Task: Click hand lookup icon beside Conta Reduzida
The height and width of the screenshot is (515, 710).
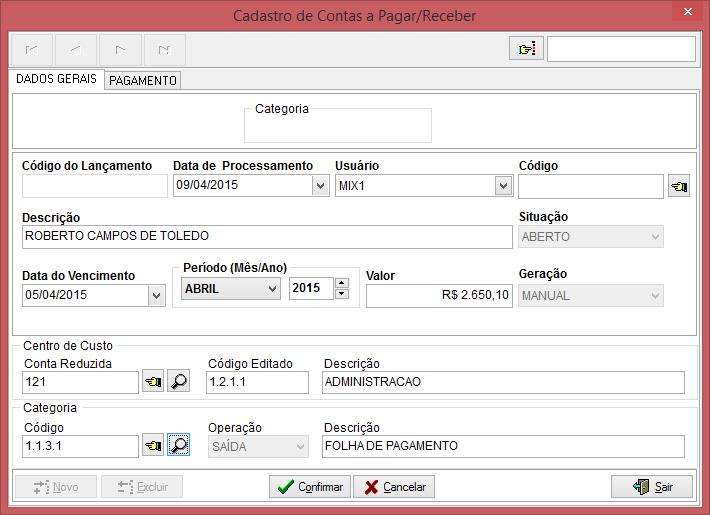Action: [153, 382]
